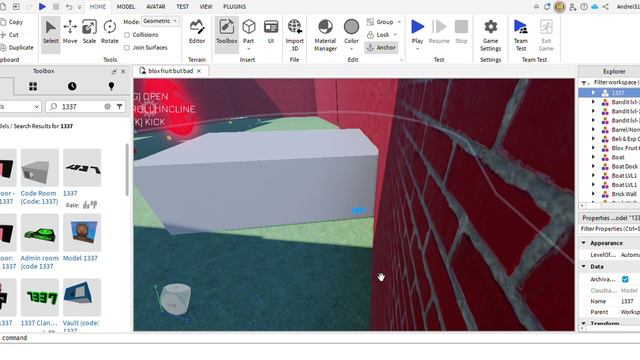The width and height of the screenshot is (640, 360).
Task: Insert a Part
Action: pyautogui.click(x=249, y=29)
